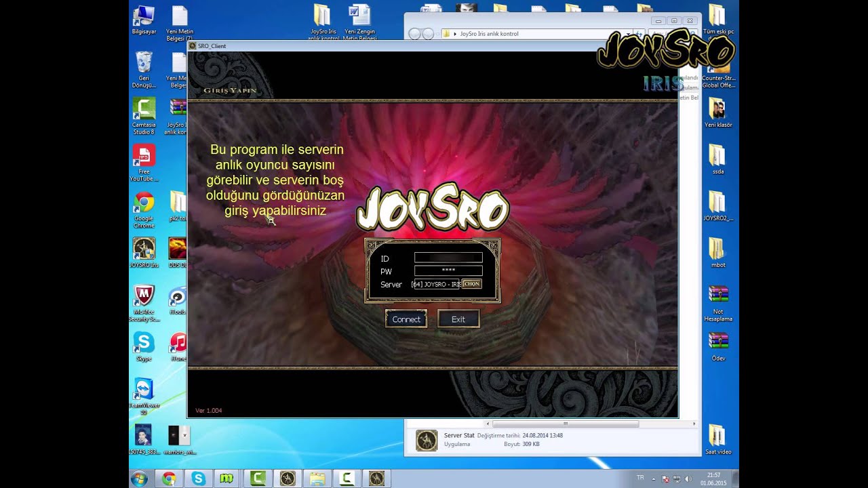
Task: Select Yeni Metin Belgesi (2) text file
Action: tap(179, 22)
